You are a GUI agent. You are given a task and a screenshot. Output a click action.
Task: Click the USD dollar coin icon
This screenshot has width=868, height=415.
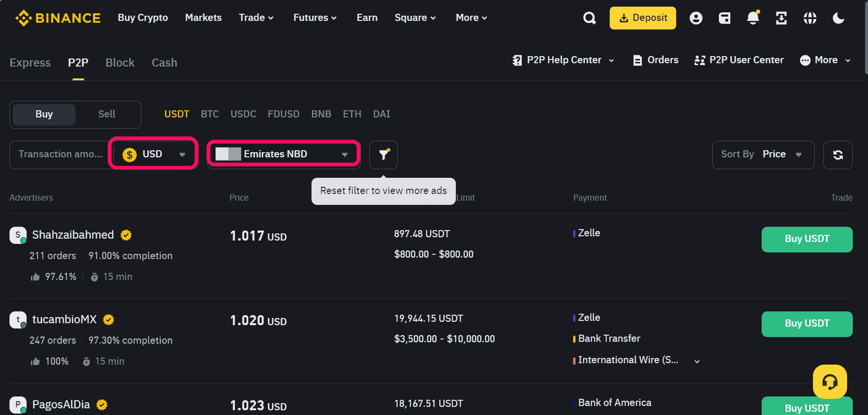pyautogui.click(x=130, y=154)
